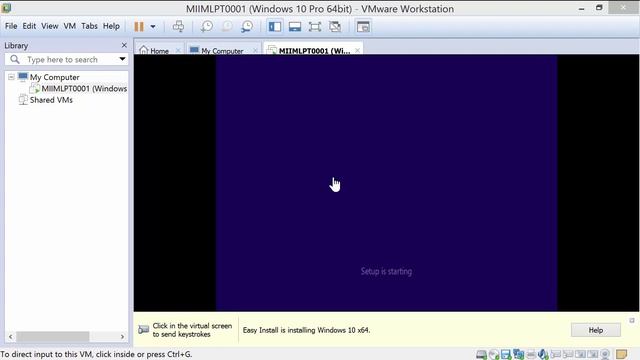Click the hard disk status icon

coord(482,354)
